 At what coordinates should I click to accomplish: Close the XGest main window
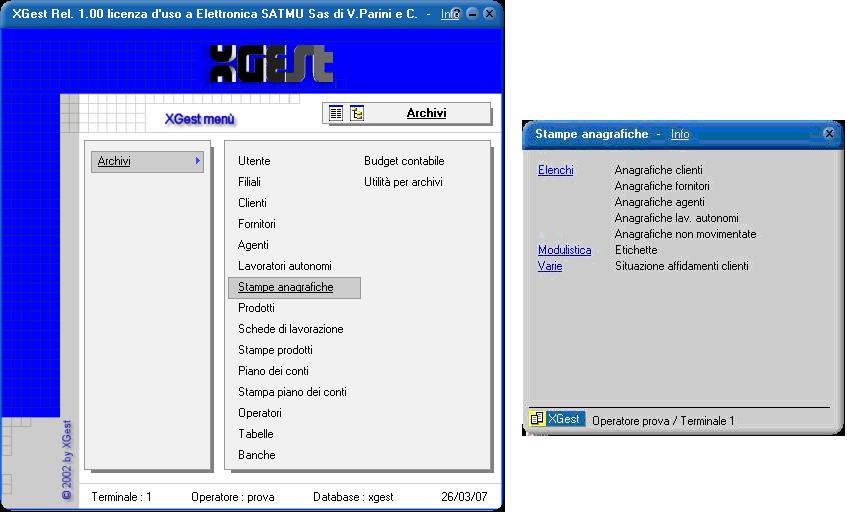pos(489,14)
